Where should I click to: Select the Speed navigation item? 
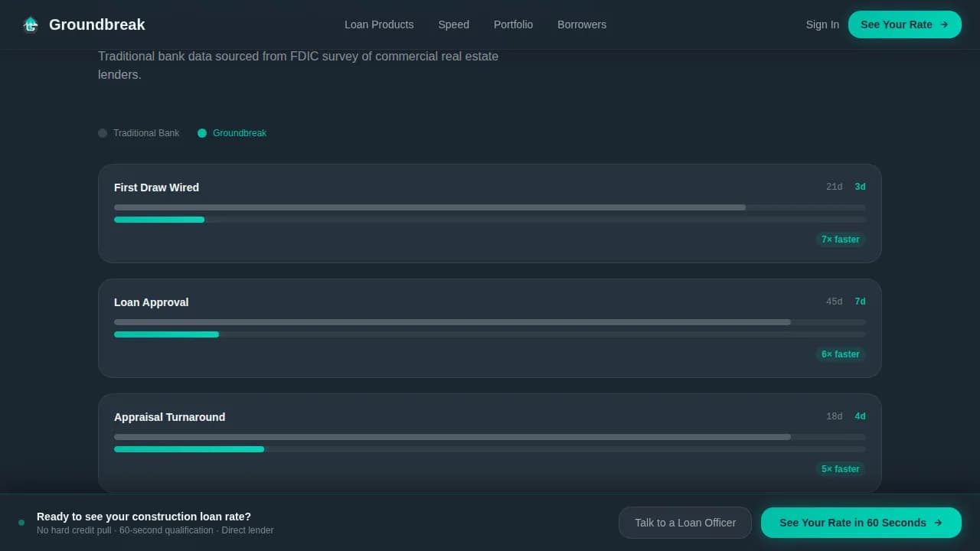coord(453,24)
